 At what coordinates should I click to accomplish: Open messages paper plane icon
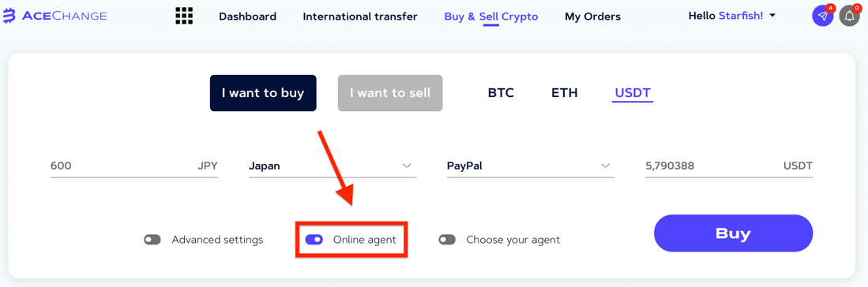(x=823, y=16)
